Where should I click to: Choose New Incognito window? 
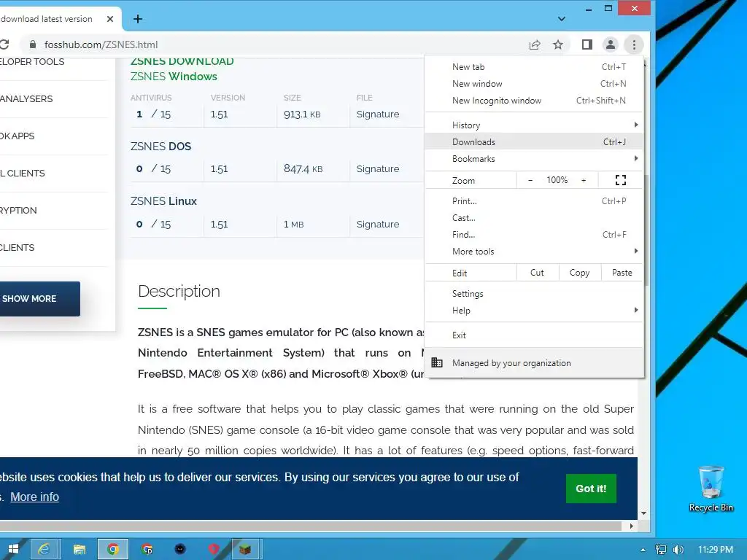[x=533, y=101]
